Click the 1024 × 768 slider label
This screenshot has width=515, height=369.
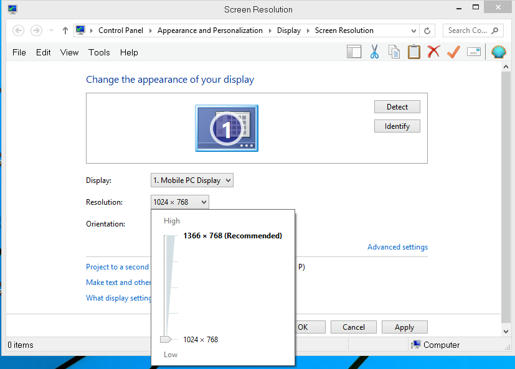201,339
